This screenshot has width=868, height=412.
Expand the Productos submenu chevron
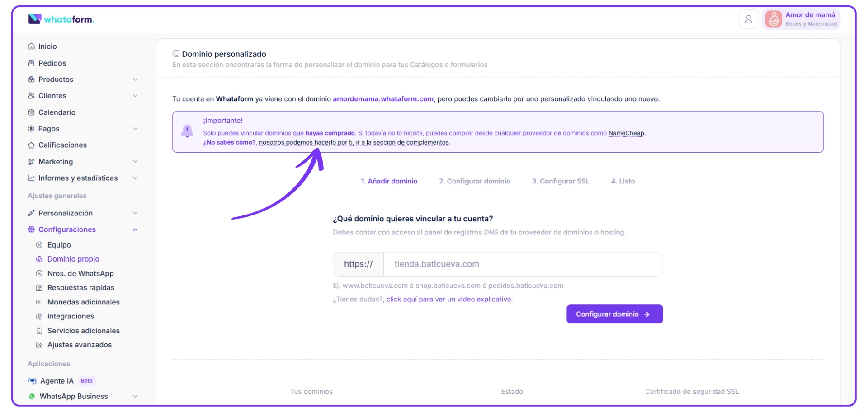[x=135, y=80]
